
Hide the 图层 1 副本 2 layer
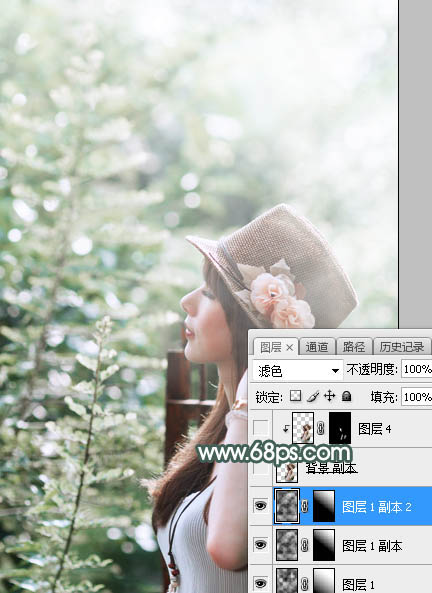pyautogui.click(x=260, y=506)
